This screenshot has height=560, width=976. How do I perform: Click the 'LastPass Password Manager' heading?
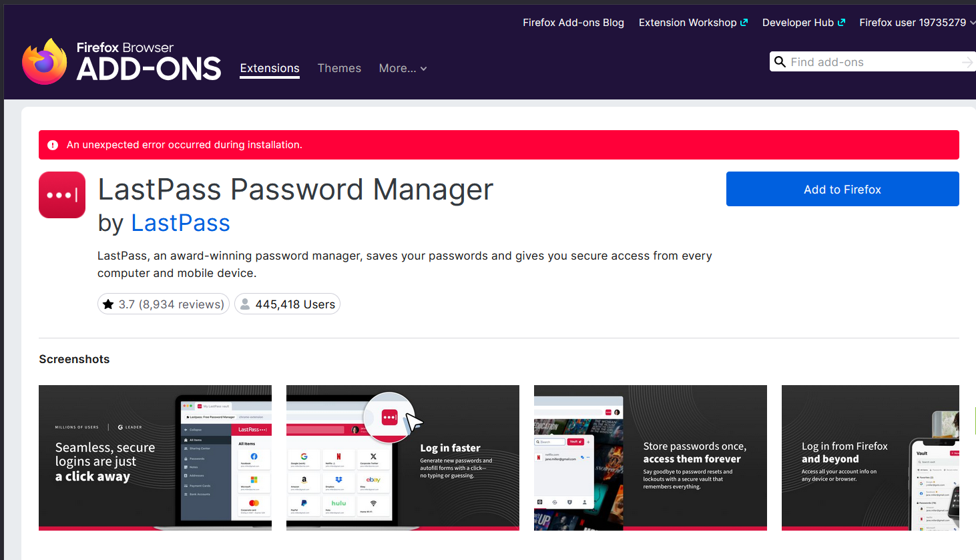pyautogui.click(x=296, y=190)
